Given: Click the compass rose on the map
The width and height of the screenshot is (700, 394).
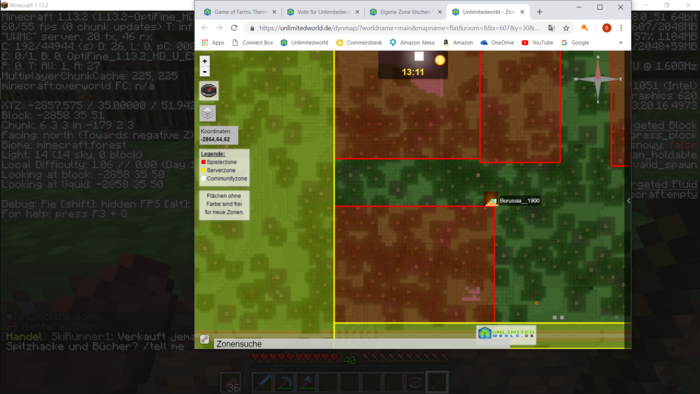Looking at the screenshot, I should pos(598,79).
